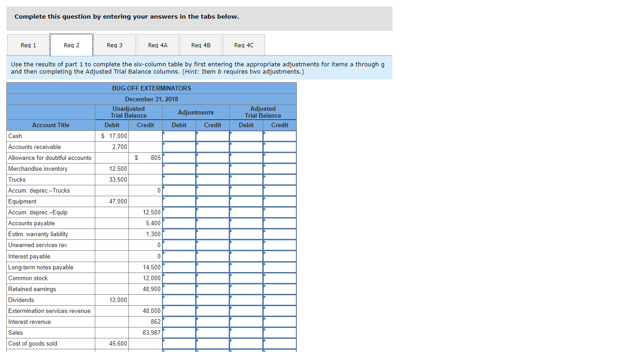Click the Adjustments Debit cell for Cash
The width and height of the screenshot is (644, 352).
point(179,136)
